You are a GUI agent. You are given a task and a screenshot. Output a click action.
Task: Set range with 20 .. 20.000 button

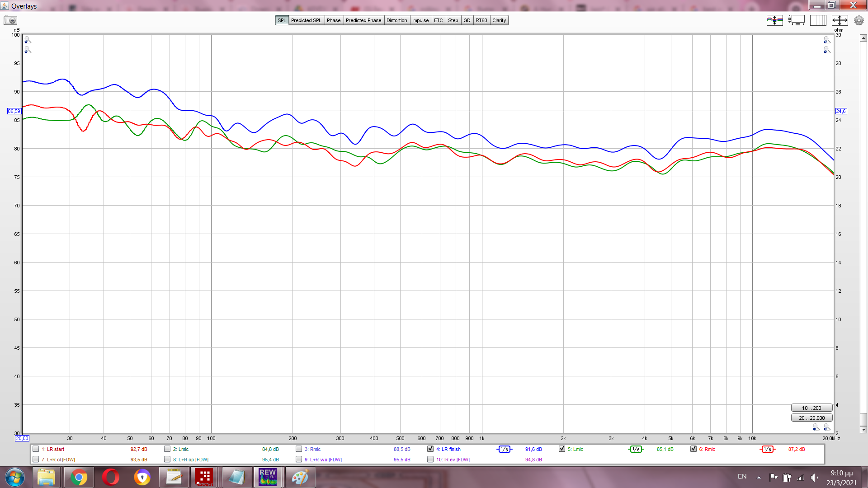[811, 418]
